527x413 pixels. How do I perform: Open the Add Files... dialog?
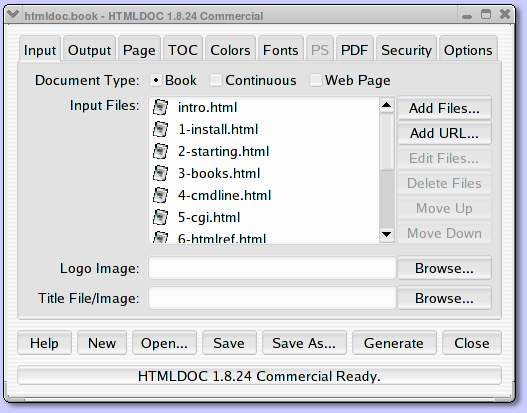(444, 108)
